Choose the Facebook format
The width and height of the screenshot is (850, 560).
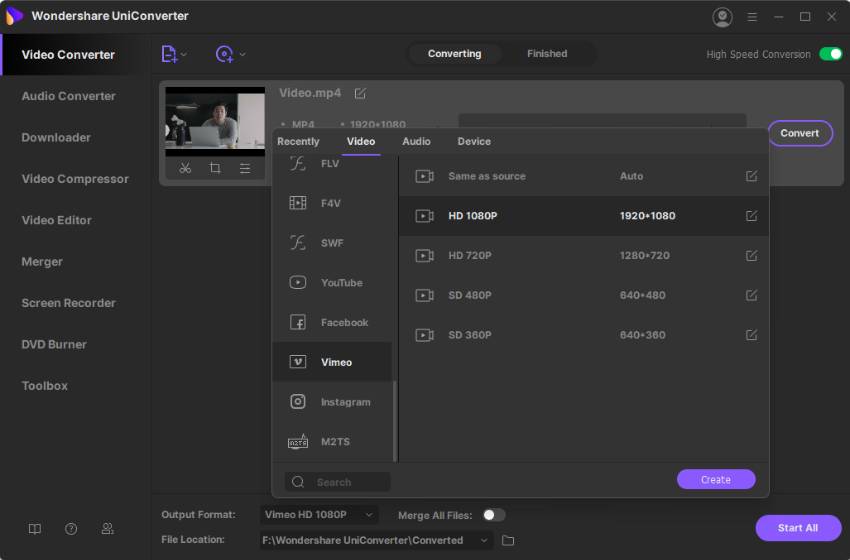click(332, 322)
